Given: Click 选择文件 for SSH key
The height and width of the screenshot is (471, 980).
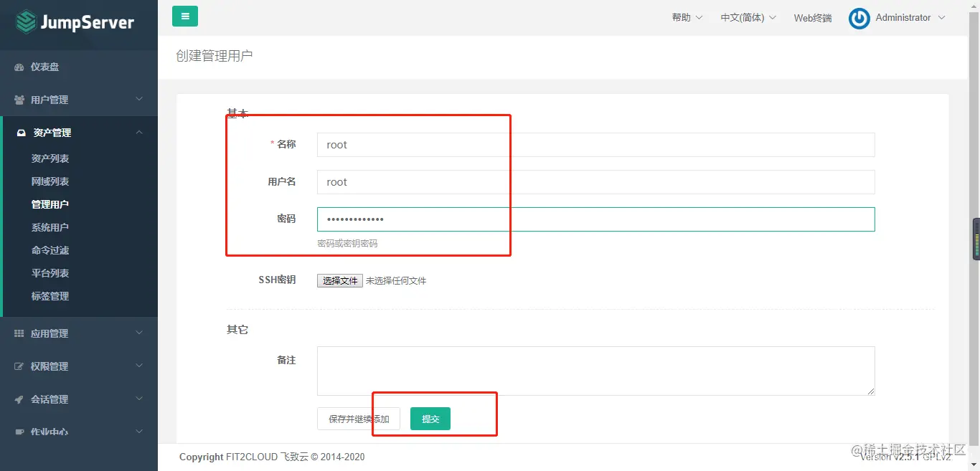Looking at the screenshot, I should point(340,281).
